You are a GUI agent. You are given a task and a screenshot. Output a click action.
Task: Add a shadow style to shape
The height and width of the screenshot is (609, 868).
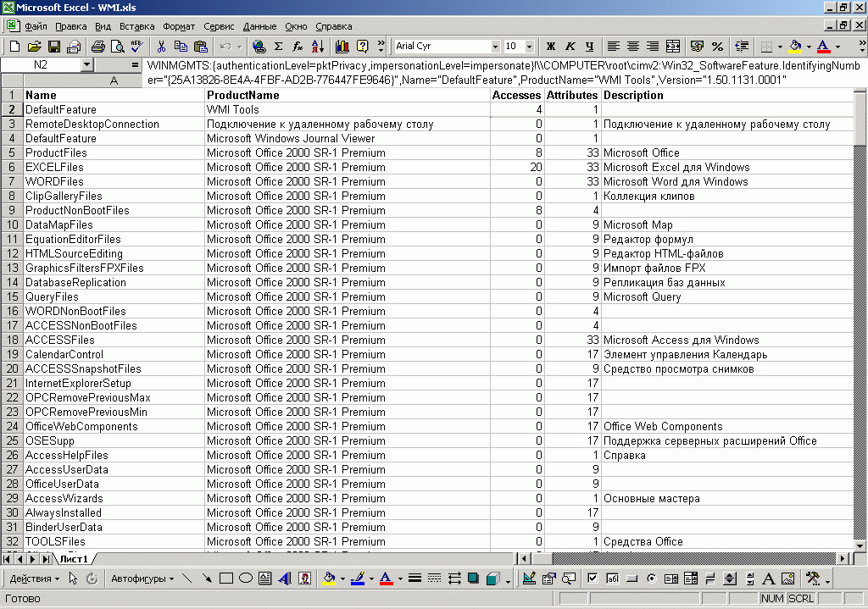tap(473, 579)
